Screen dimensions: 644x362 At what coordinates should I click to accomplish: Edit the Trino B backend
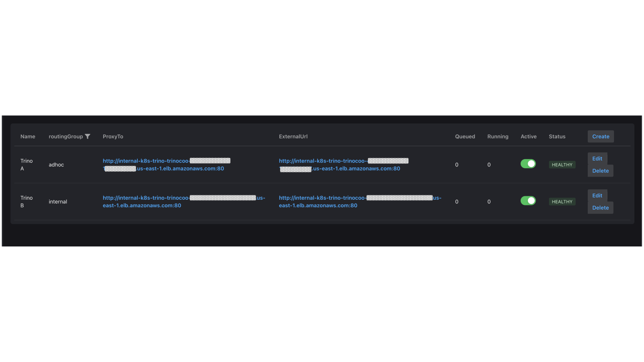point(597,196)
